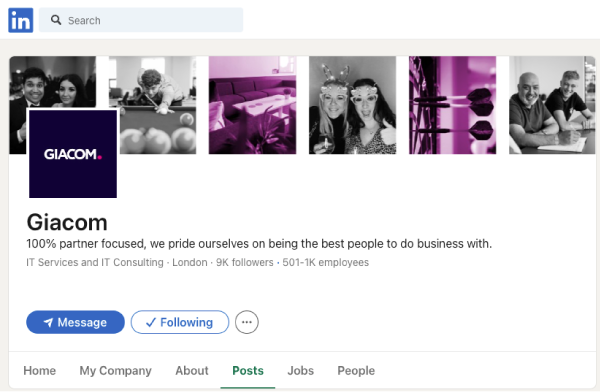Viewport: 600px width, 392px height.
Task: Toggle the Following button to unfollow
Action: pos(180,322)
